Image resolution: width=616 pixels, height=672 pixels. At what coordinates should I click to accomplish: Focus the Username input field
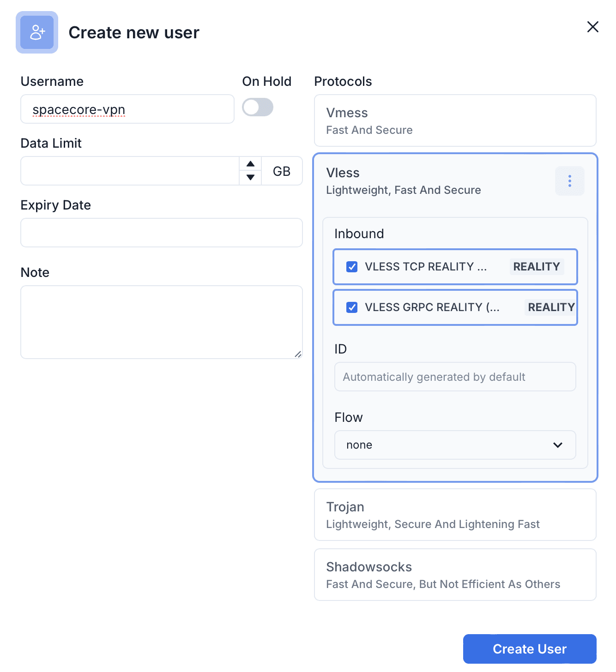tap(127, 109)
